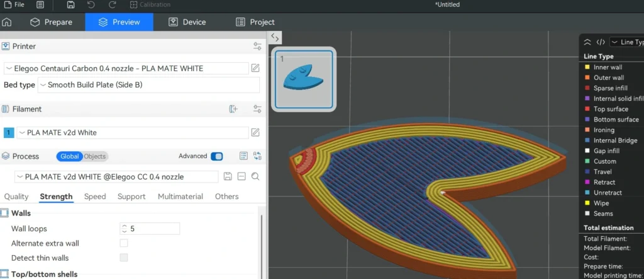Open the File menu
The image size is (644, 279).
click(x=14, y=5)
